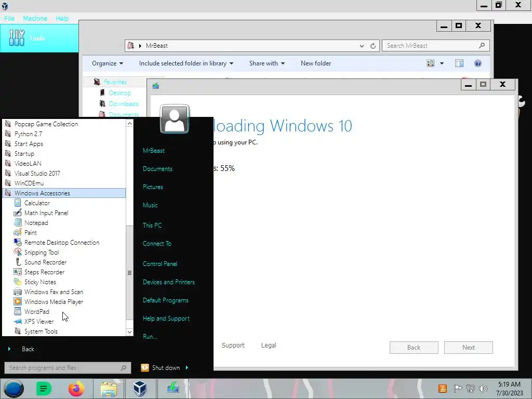Click Back in Windows 10 setup

pyautogui.click(x=414, y=348)
